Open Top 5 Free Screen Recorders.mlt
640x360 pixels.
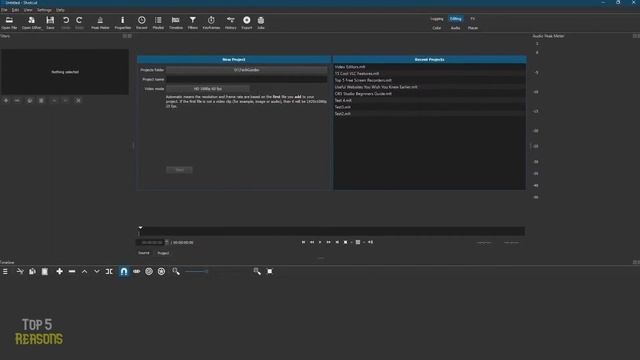click(x=429, y=80)
